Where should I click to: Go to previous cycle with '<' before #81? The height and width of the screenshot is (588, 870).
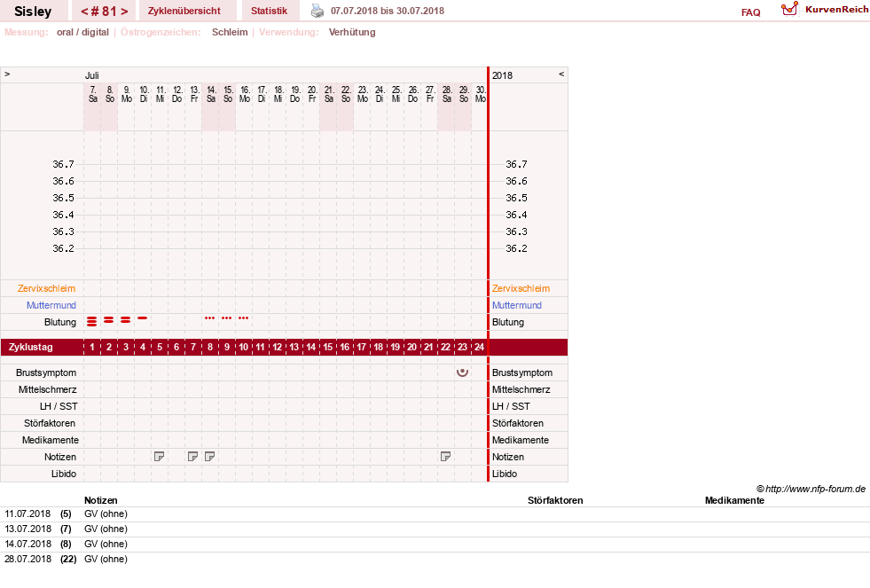[84, 12]
